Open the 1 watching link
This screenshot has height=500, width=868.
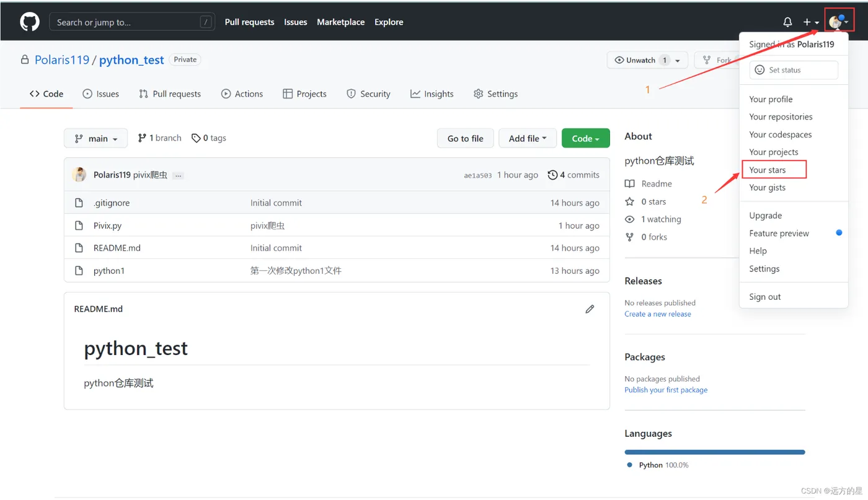click(x=653, y=219)
